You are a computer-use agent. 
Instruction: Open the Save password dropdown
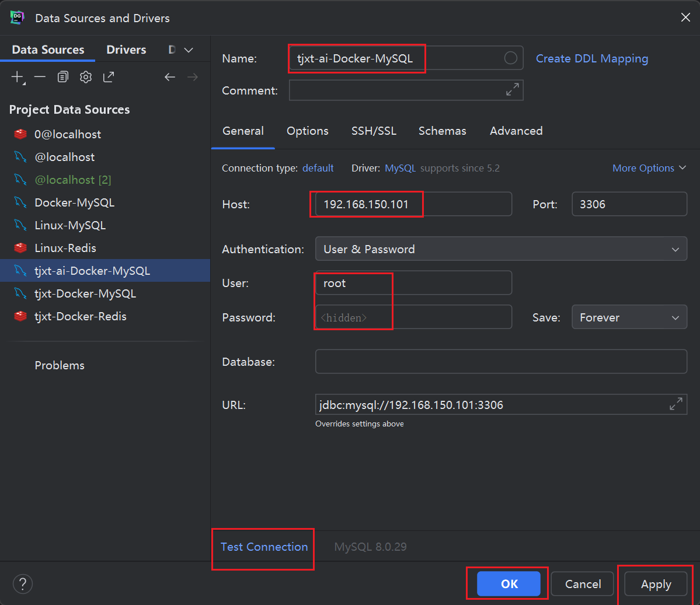[629, 317]
